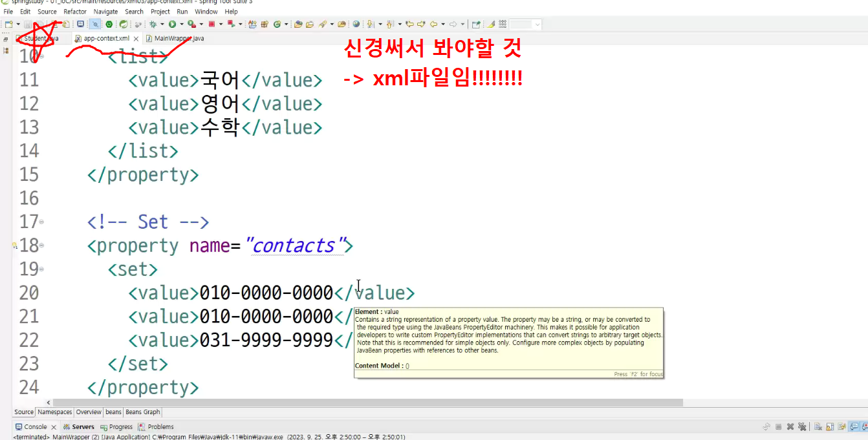
Task: Click the Remove All Terminated Launches icon
Action: pos(802,426)
